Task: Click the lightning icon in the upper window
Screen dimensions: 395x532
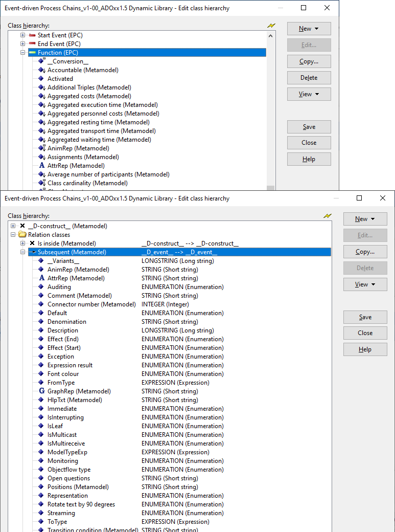Action: (271, 26)
